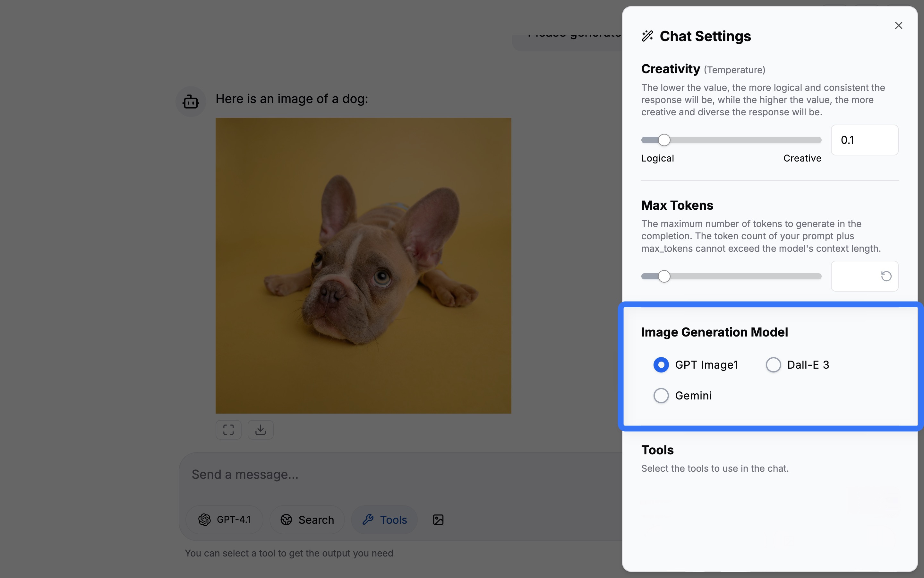The height and width of the screenshot is (578, 924).
Task: Click the image attach icon
Action: coord(438,520)
